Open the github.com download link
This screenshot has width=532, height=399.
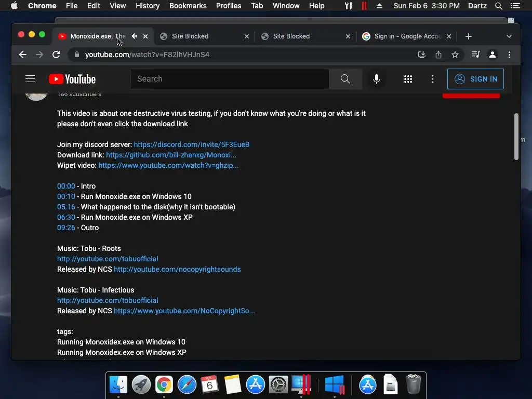171,155
